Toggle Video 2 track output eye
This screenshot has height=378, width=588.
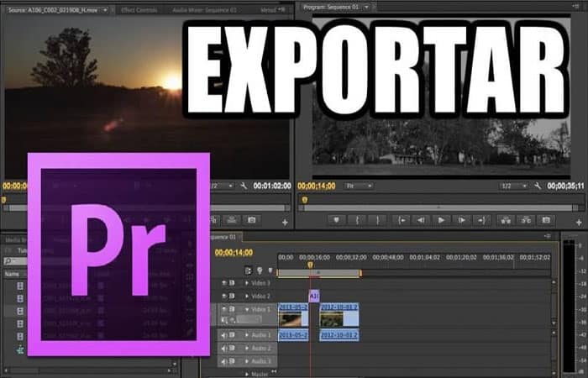point(224,296)
